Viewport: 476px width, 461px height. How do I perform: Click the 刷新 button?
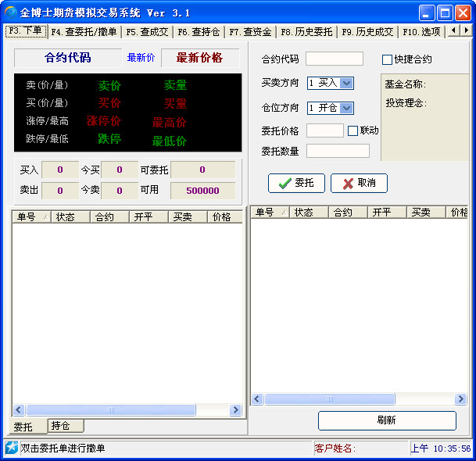(x=387, y=420)
